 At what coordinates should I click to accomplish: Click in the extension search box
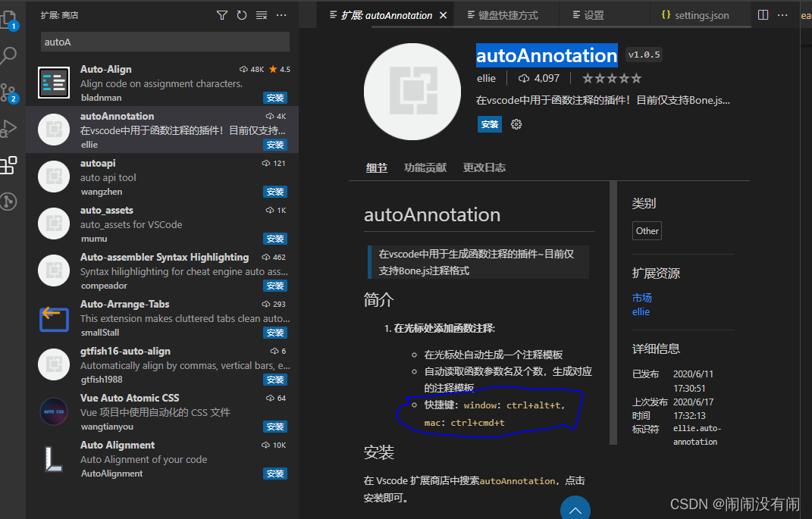tap(165, 42)
